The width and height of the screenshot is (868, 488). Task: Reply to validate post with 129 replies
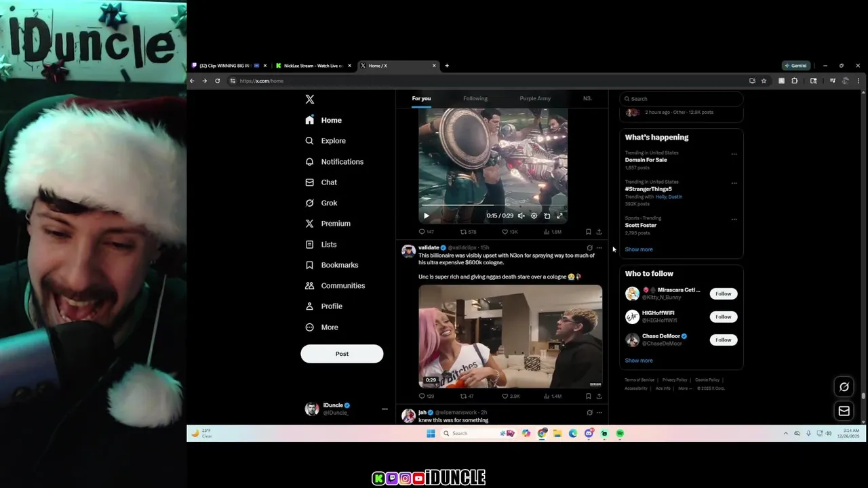pos(427,396)
